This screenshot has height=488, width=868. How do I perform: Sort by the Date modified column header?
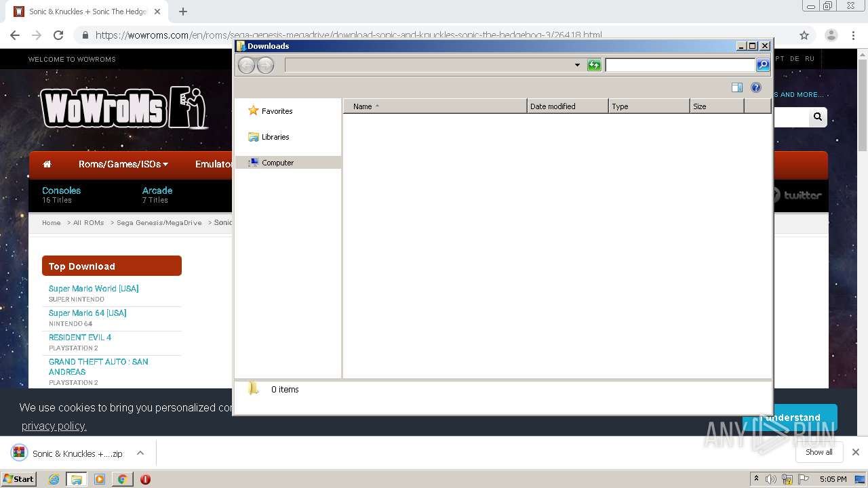[568, 106]
